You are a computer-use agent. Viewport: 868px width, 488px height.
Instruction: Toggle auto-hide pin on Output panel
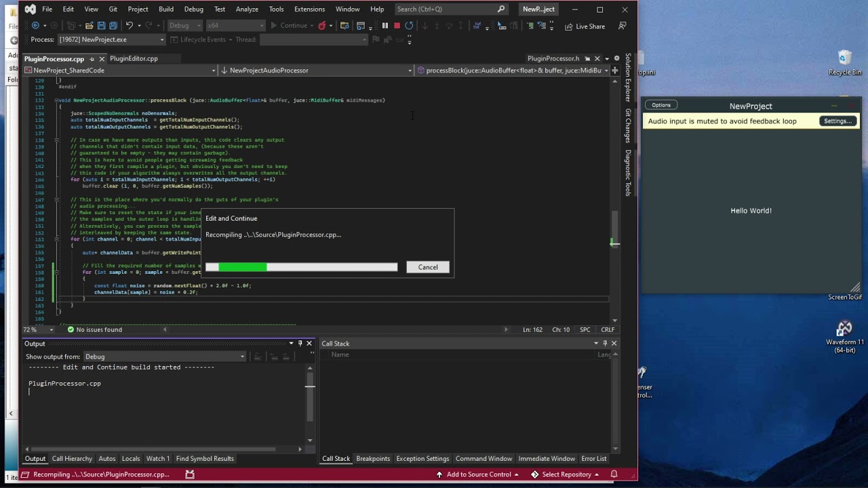[300, 344]
